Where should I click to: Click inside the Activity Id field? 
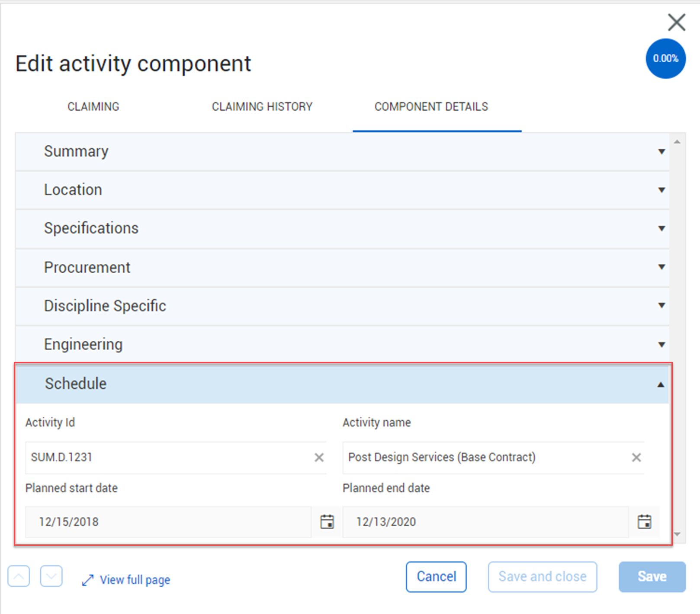tap(151, 457)
